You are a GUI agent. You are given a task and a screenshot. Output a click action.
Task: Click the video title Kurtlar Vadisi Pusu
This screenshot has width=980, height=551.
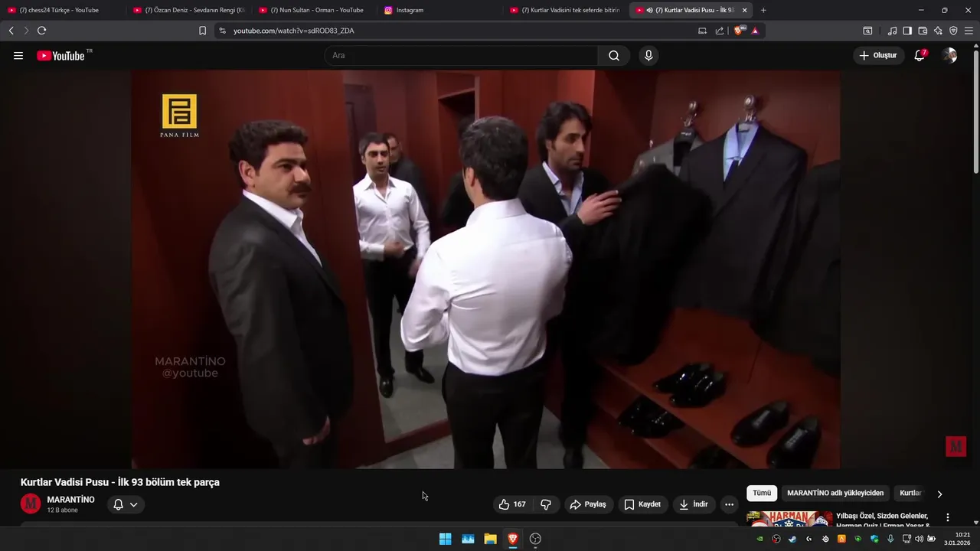120,482
